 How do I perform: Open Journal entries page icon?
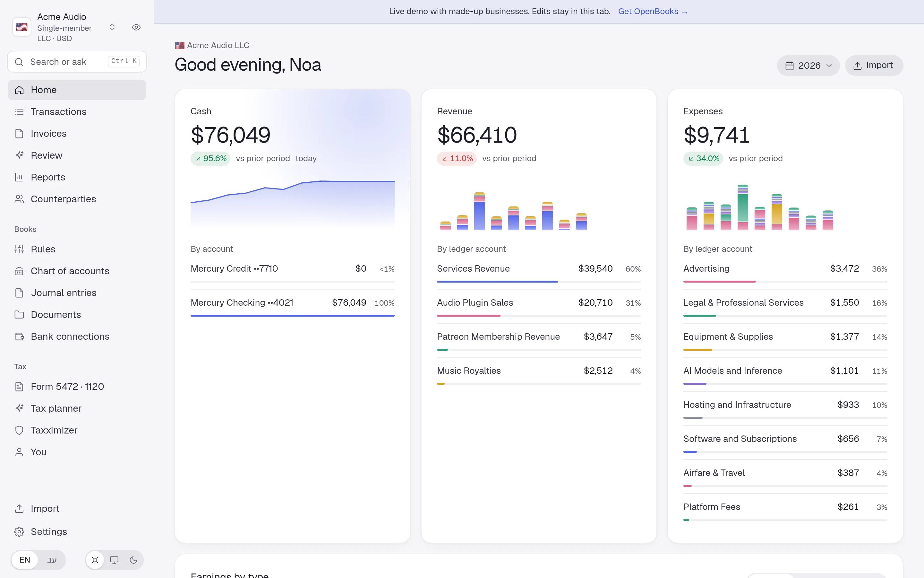pyautogui.click(x=19, y=293)
